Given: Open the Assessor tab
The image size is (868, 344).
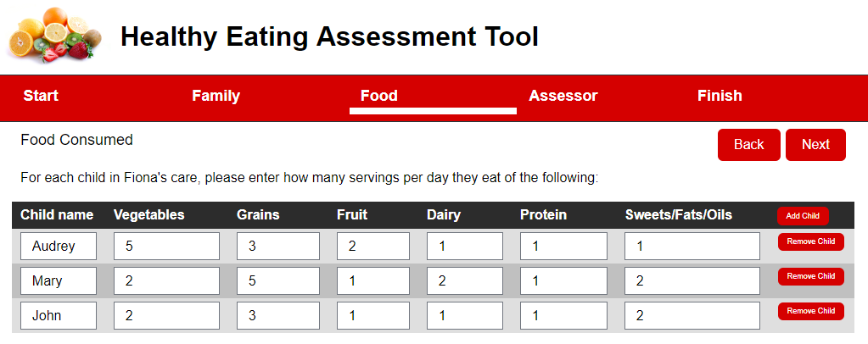Looking at the screenshot, I should [563, 96].
